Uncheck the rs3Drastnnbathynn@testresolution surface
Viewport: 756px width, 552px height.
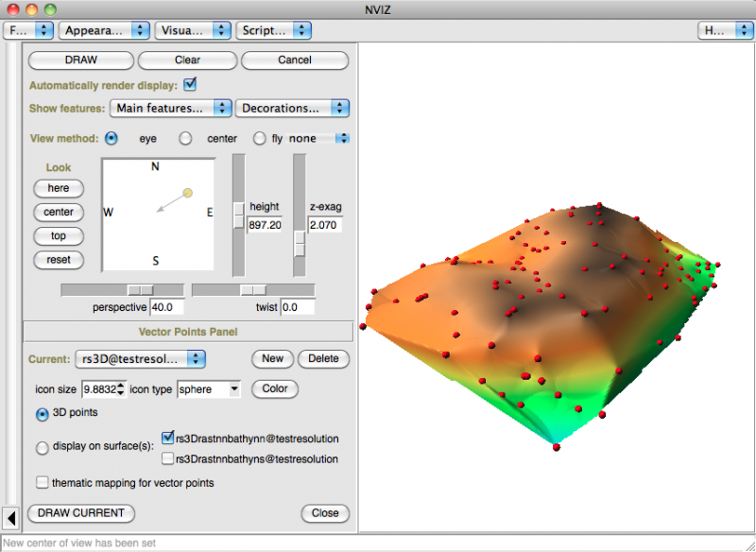click(x=167, y=439)
